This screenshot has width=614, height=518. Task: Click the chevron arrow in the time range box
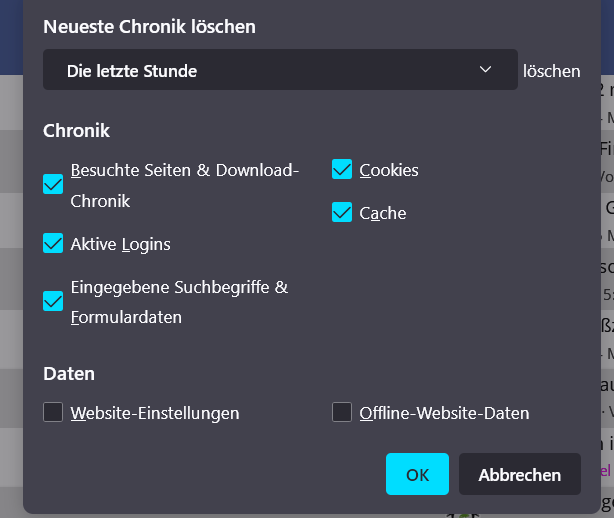point(486,70)
